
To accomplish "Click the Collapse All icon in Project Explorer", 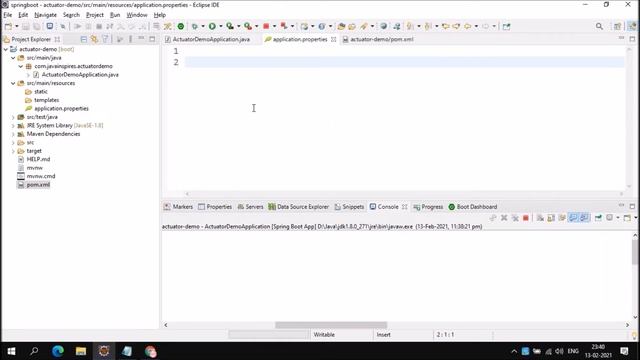I will click(84, 39).
